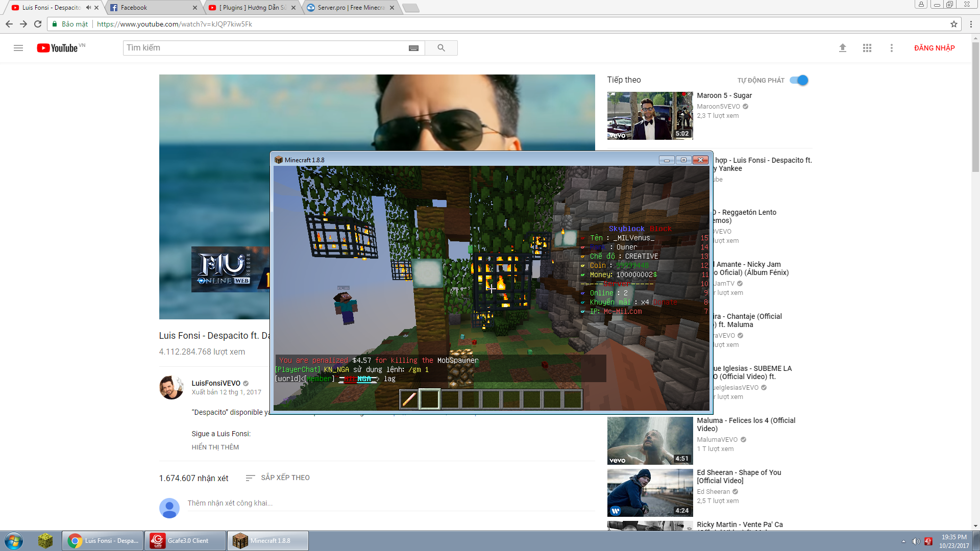980x551 pixels.
Task: Bookmark this page with the star icon
Action: coord(953,24)
